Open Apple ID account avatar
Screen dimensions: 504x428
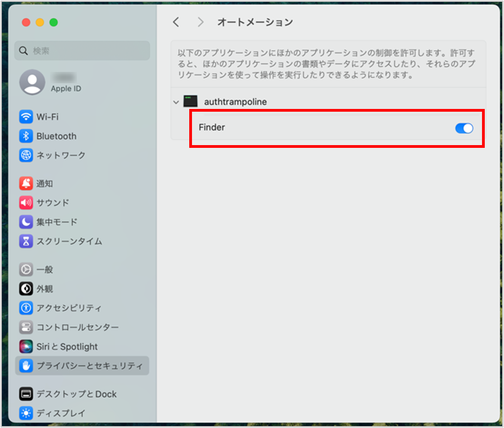pos(32,82)
